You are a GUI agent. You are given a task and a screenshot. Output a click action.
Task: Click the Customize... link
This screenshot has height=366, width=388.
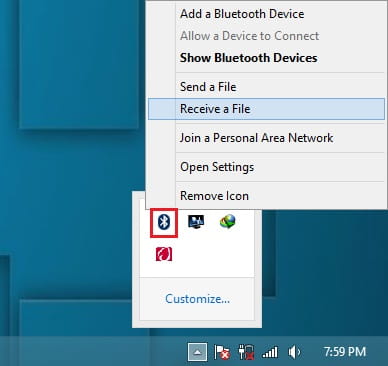[x=197, y=299]
